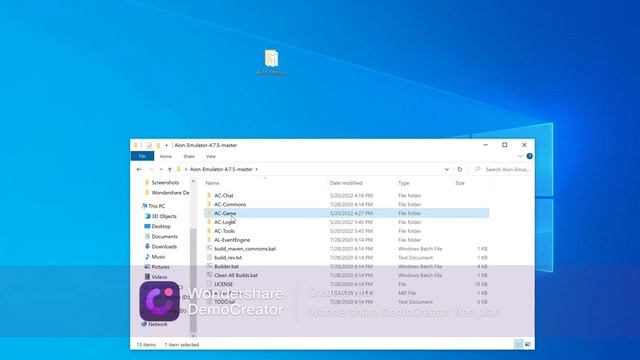Click the New folder quick access icon
Screen dimensions: 640x360
158,145
